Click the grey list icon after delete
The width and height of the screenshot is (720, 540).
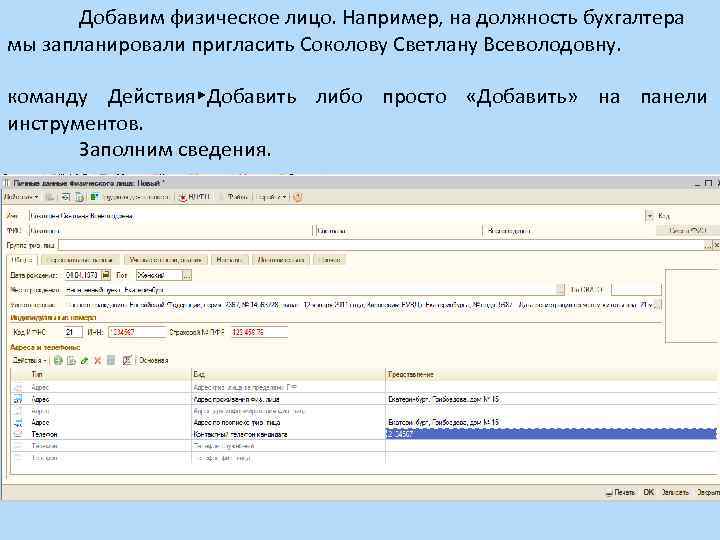[x=111, y=360]
